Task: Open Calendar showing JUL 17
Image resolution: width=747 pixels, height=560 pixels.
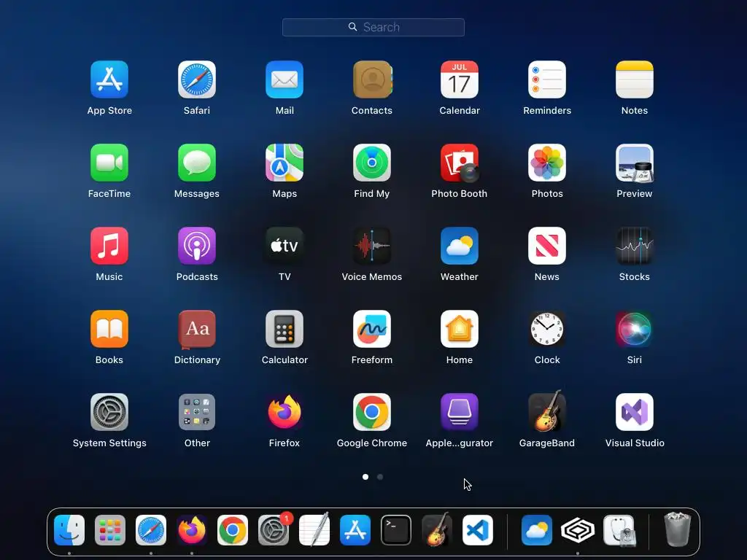Action: (x=460, y=79)
